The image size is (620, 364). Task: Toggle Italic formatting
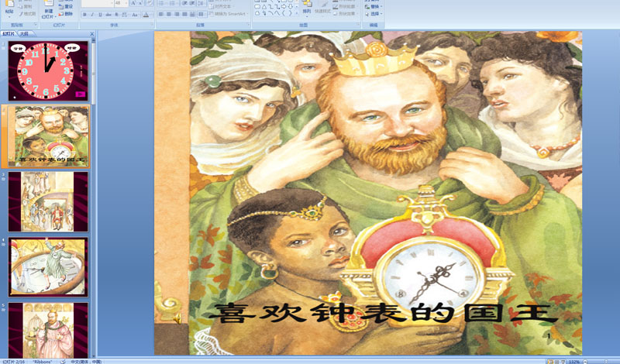point(92,15)
